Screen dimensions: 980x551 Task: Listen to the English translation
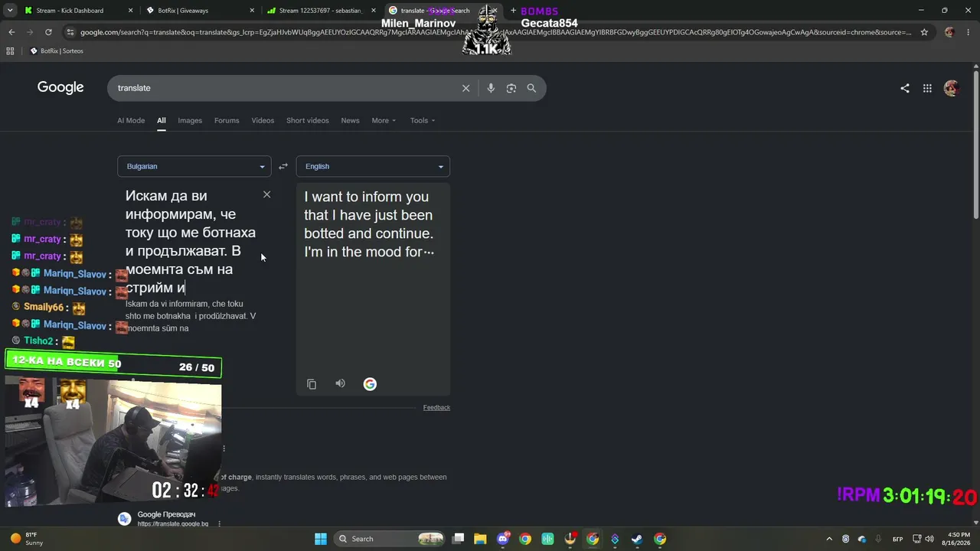coord(341,383)
